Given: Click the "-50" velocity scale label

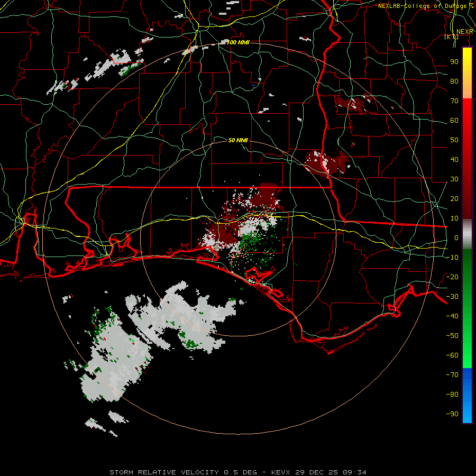Looking at the screenshot, I should 452,335.
